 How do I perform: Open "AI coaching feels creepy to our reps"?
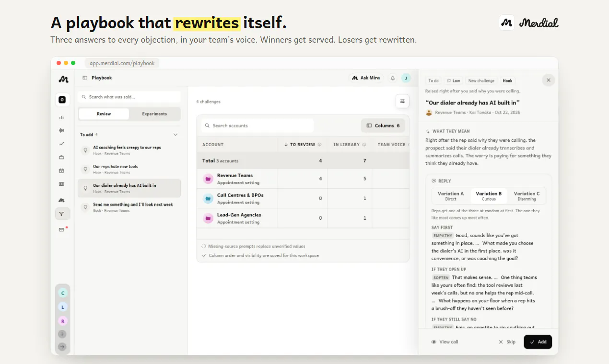point(129,150)
